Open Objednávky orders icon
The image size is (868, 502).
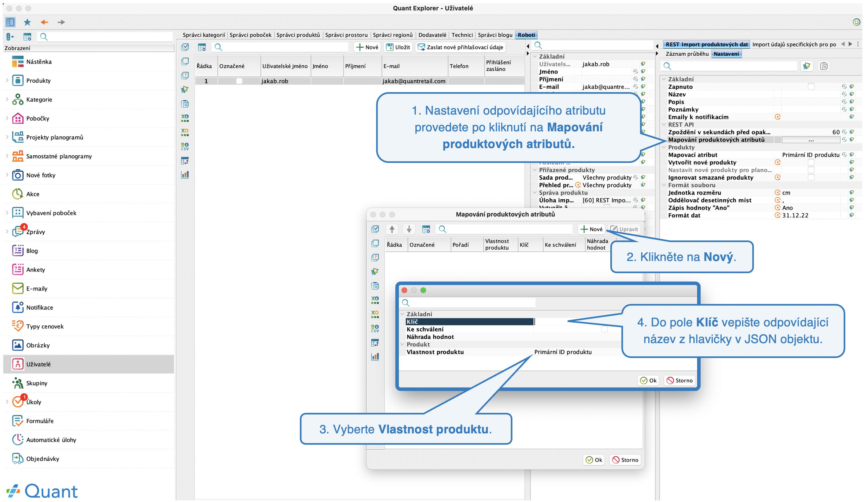pos(18,459)
